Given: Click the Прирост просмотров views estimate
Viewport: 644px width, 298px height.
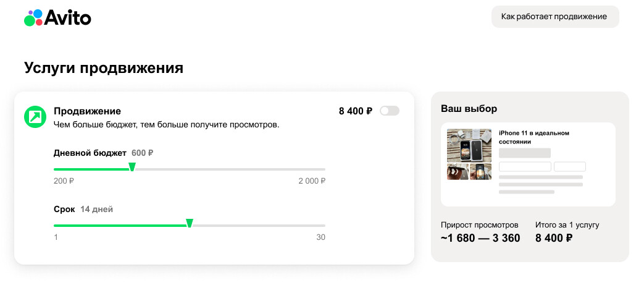Looking at the screenshot, I should click(x=480, y=238).
